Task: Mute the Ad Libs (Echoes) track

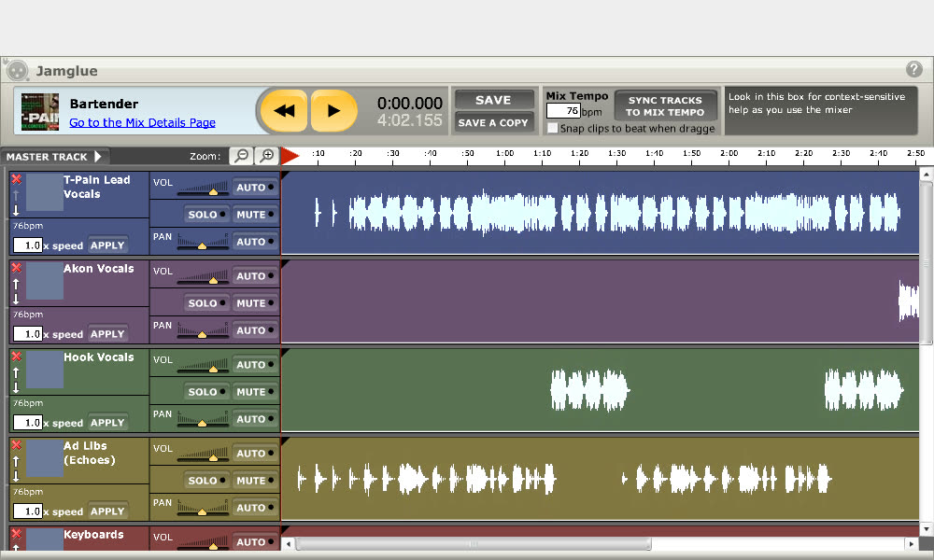Action: click(x=255, y=481)
